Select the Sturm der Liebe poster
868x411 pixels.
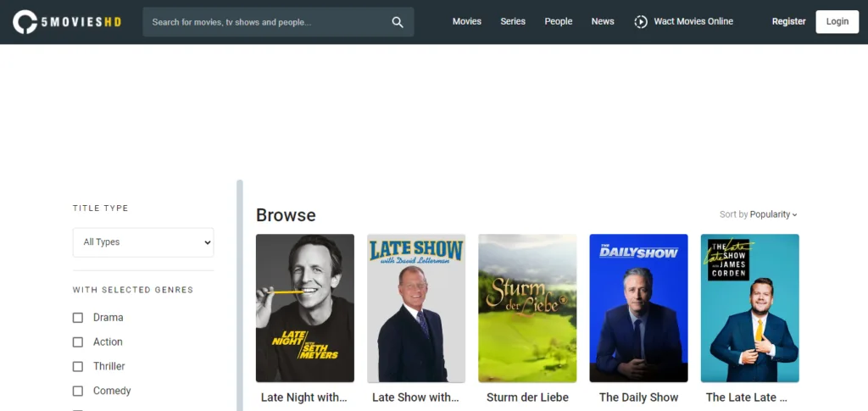click(527, 308)
